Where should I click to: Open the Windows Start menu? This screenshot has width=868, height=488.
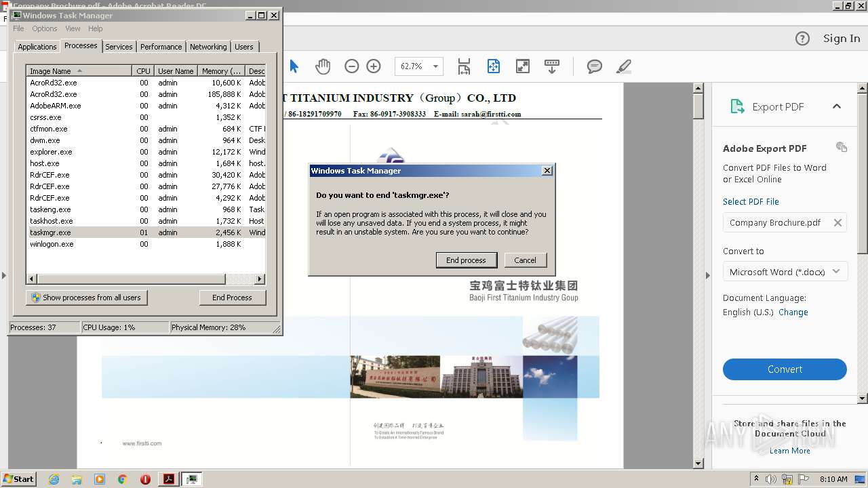click(19, 479)
